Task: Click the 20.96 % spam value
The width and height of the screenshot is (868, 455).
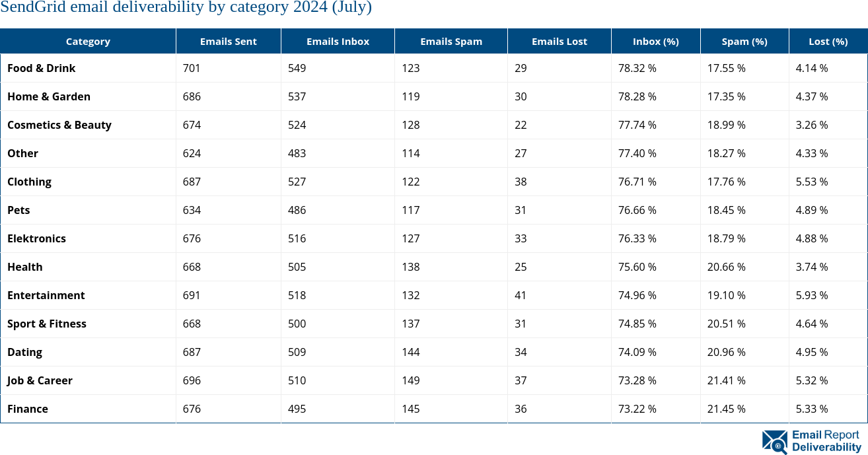Action: 727,352
